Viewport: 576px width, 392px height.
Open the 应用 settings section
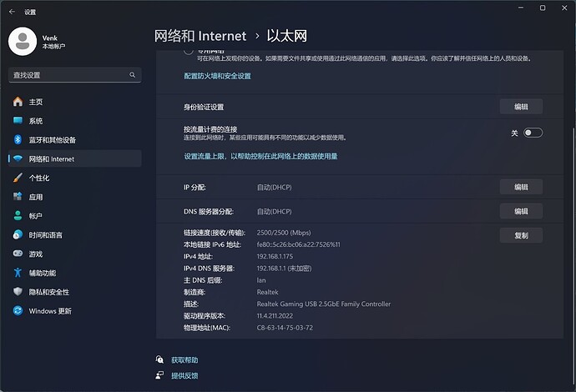tap(75, 197)
